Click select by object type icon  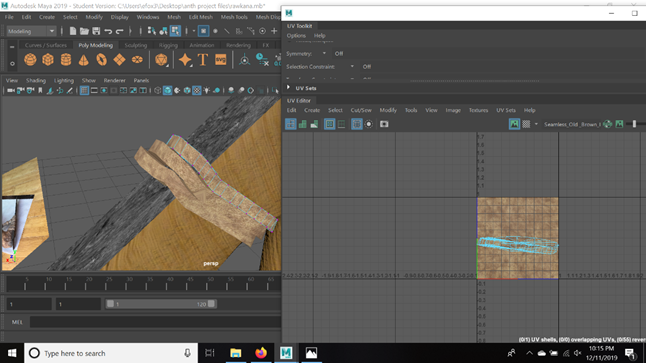tap(164, 31)
